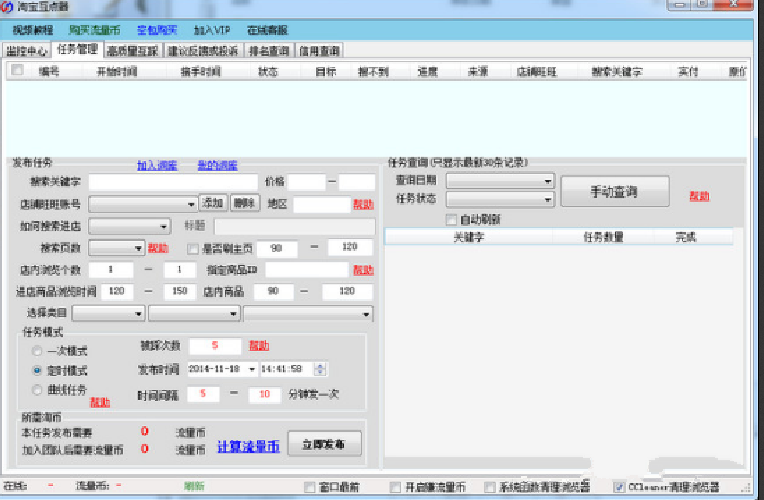Expand the 查询日期 dropdown

pyautogui.click(x=547, y=181)
